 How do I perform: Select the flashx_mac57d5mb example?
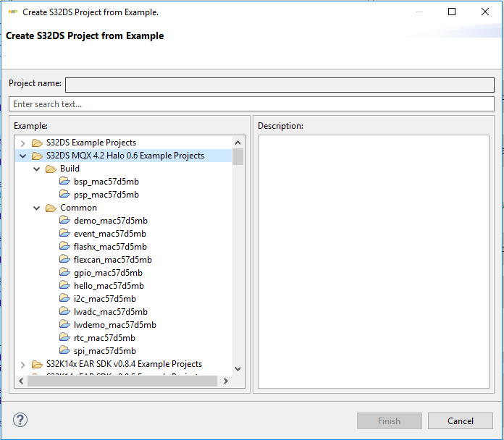[110, 247]
